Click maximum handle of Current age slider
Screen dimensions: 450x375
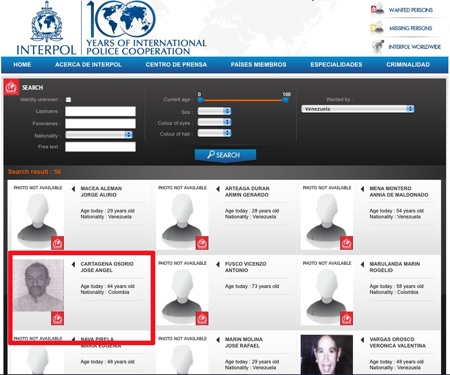(285, 100)
